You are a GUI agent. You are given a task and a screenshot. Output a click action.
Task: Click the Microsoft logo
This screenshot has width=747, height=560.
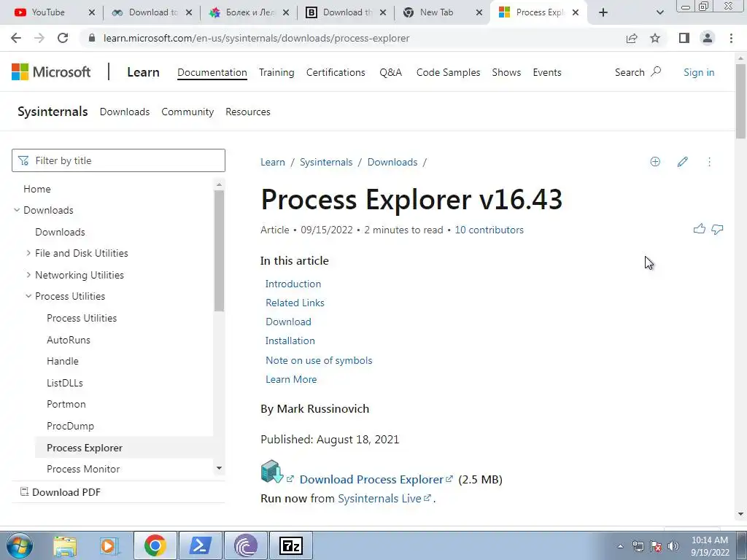point(51,72)
